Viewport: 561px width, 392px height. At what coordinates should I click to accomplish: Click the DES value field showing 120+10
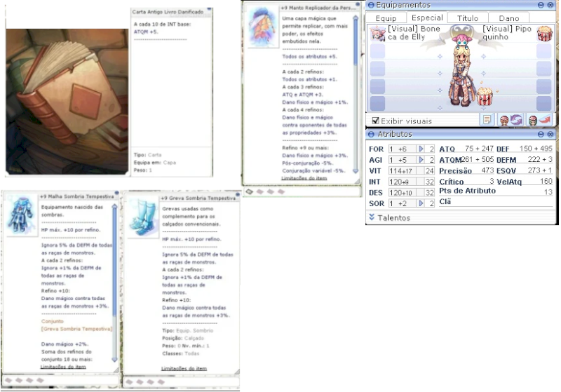(x=407, y=192)
